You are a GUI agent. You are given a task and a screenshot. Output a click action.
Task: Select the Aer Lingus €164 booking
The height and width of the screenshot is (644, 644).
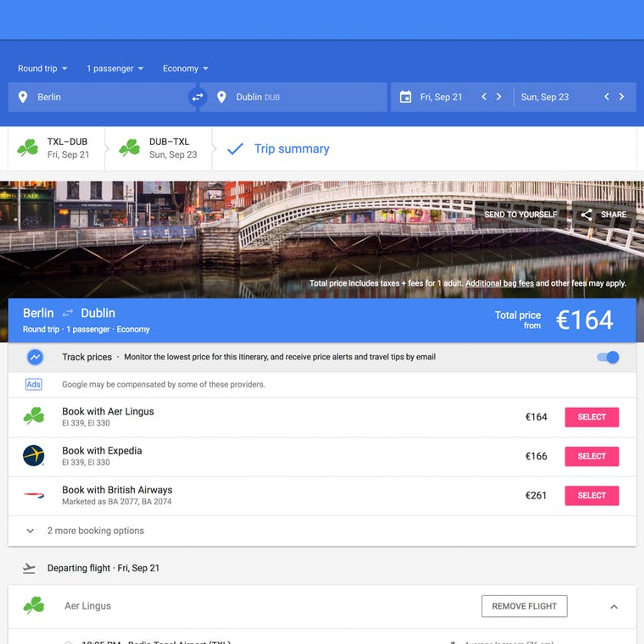tap(592, 417)
